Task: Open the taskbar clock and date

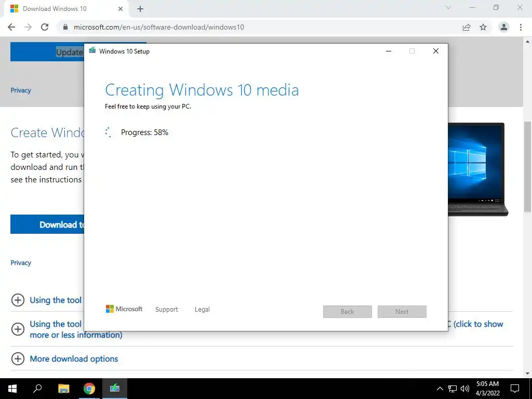Action: point(487,389)
